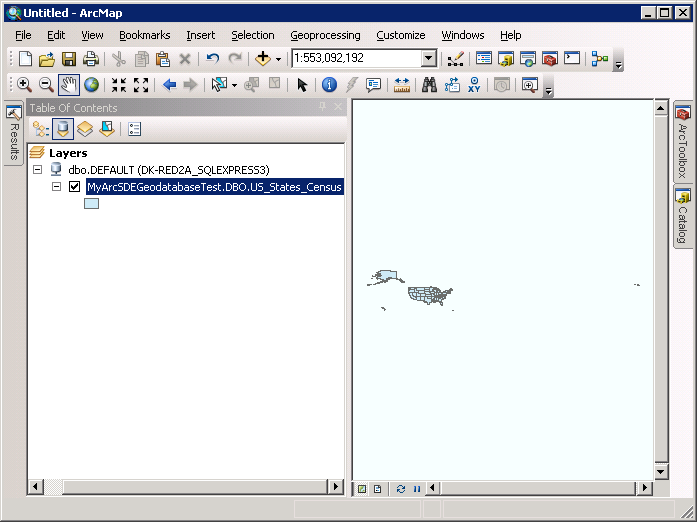The width and height of the screenshot is (697, 522).
Task: Pick the Select Features tool
Action: [x=220, y=84]
